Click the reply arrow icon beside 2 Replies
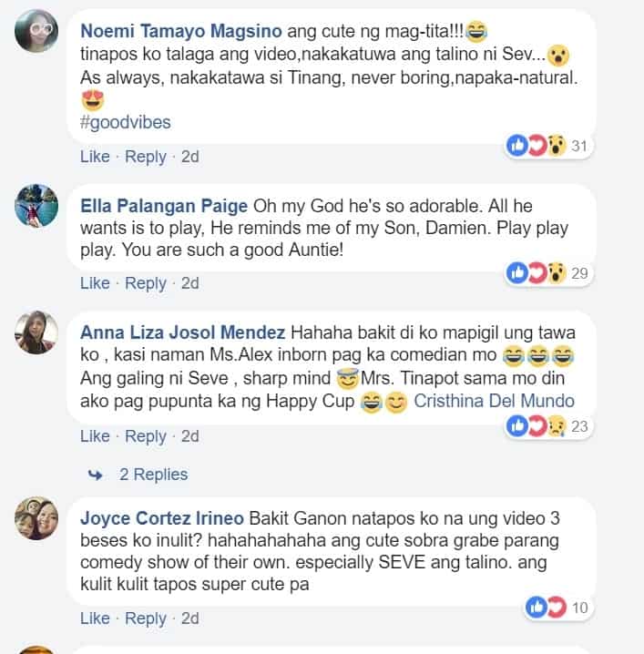The width and height of the screenshot is (644, 654). point(96,475)
